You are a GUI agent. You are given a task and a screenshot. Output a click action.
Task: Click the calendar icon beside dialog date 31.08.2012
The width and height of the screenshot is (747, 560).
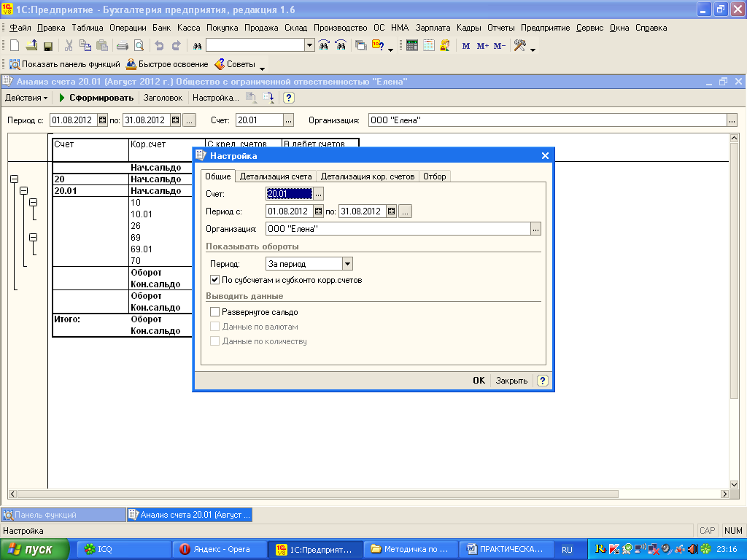391,211
